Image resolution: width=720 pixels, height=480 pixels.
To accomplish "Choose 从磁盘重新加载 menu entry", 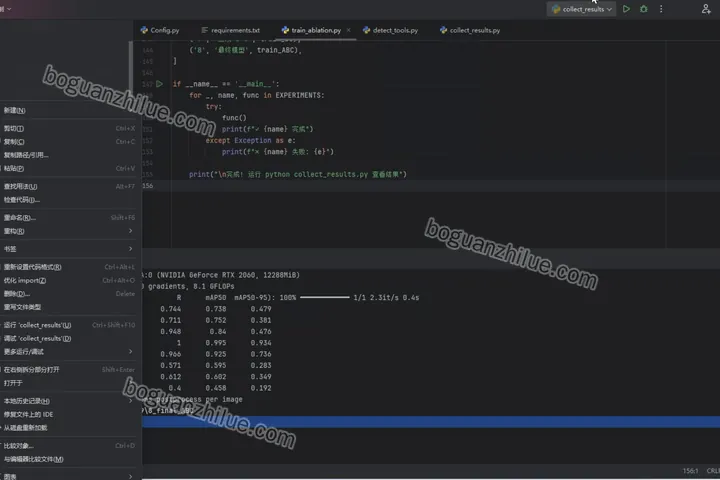I will pos(69,428).
